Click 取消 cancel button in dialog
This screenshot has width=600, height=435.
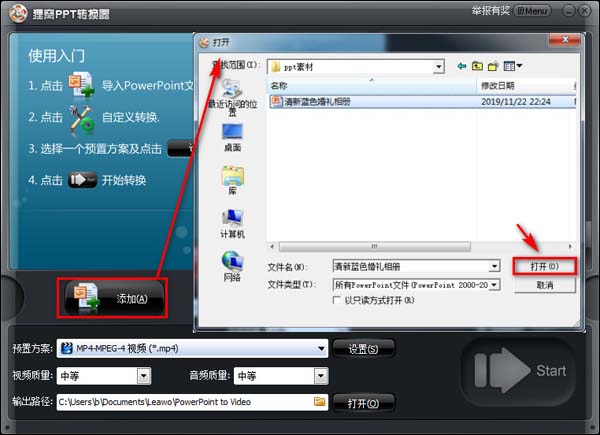(x=545, y=285)
